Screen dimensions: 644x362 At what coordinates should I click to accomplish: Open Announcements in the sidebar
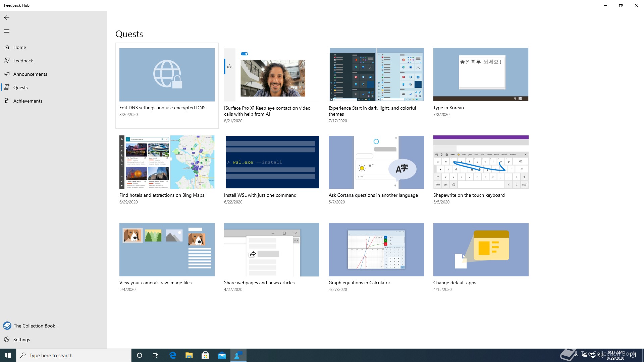click(54, 74)
